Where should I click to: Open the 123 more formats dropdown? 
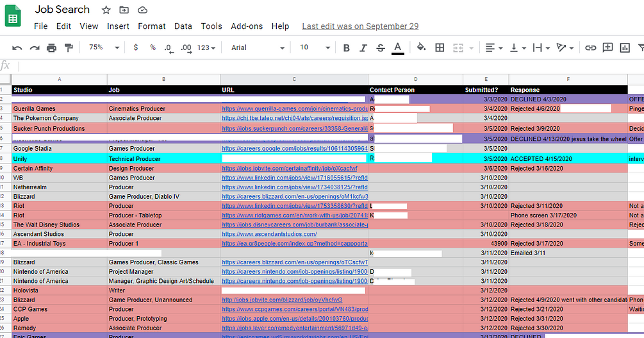pos(206,47)
